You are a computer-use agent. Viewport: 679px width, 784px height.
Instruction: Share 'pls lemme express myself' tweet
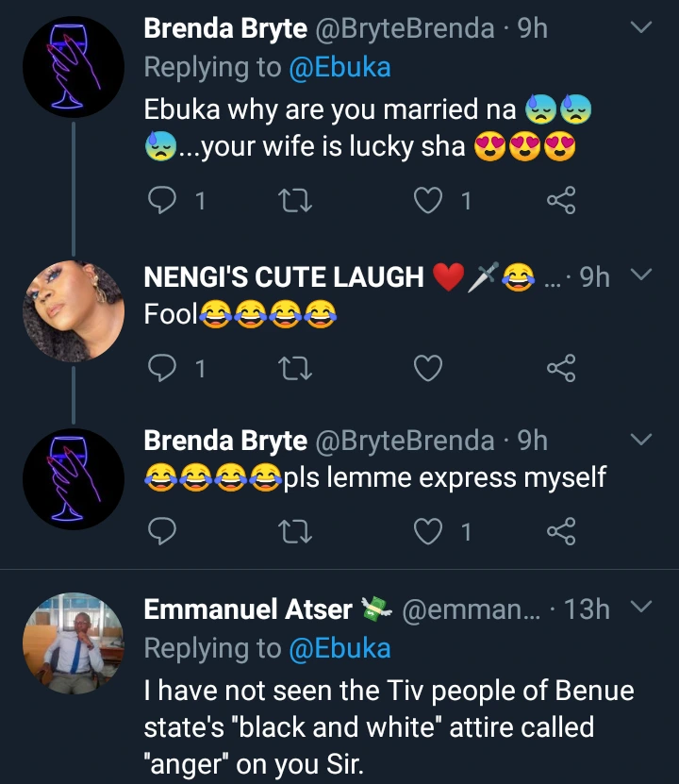coord(561,532)
